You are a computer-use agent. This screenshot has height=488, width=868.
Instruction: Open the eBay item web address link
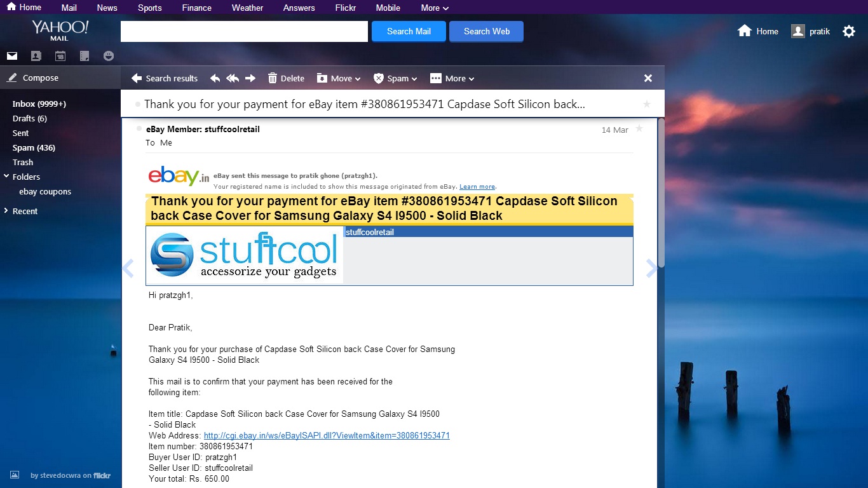pyautogui.click(x=327, y=435)
